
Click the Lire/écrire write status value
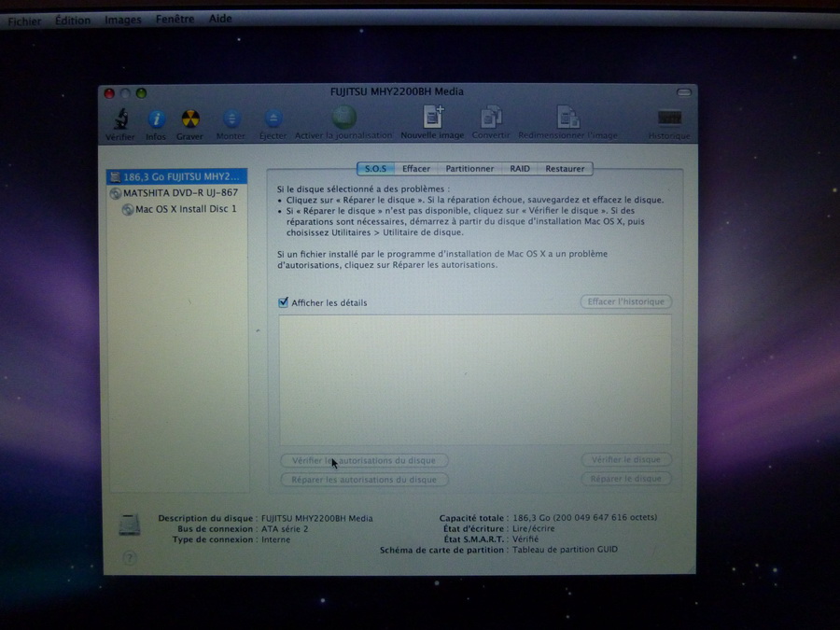click(534, 528)
